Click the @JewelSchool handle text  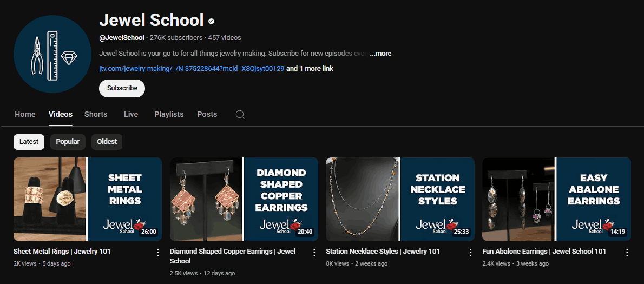(122, 38)
